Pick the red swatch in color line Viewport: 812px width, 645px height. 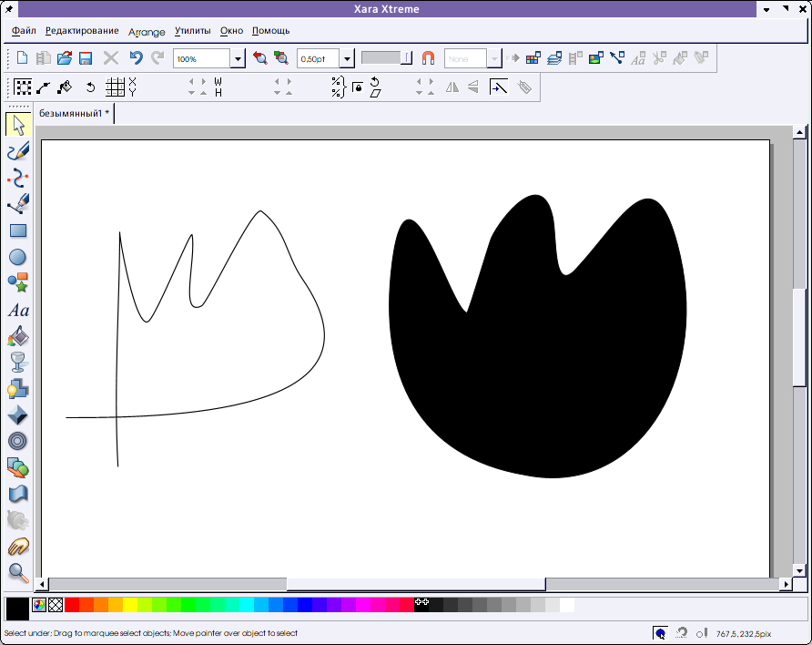click(72, 605)
